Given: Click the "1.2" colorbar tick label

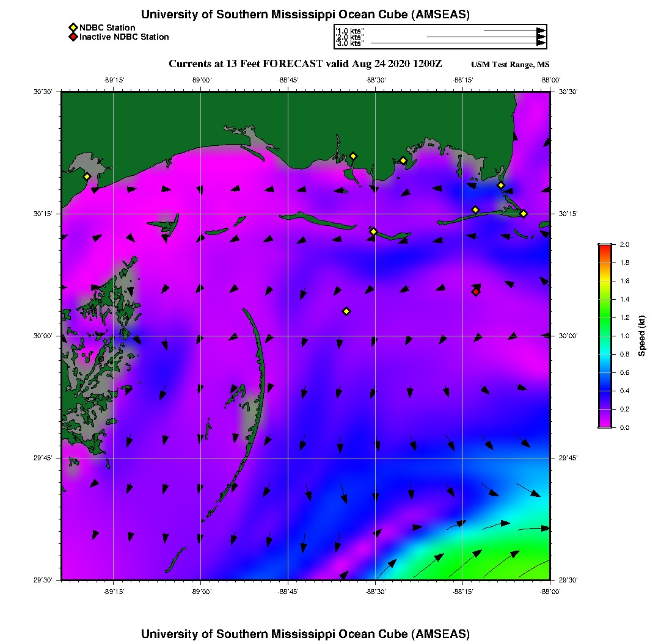Looking at the screenshot, I should 624,317.
